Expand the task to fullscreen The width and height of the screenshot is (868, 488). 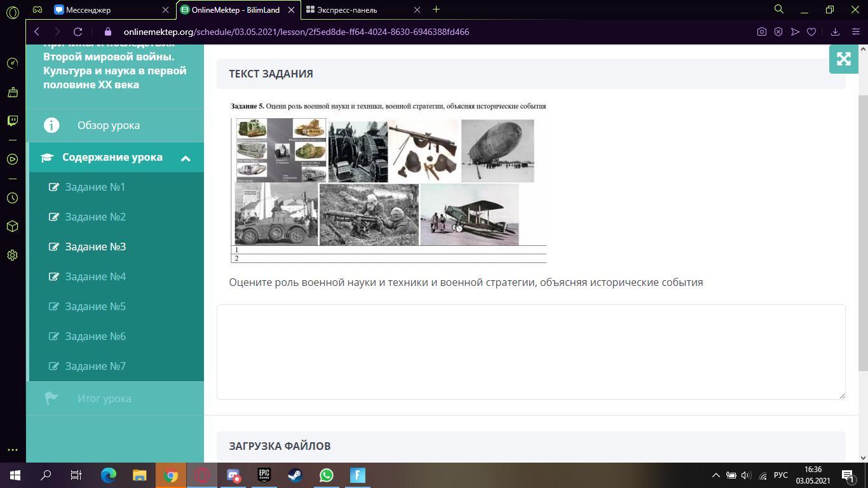843,59
